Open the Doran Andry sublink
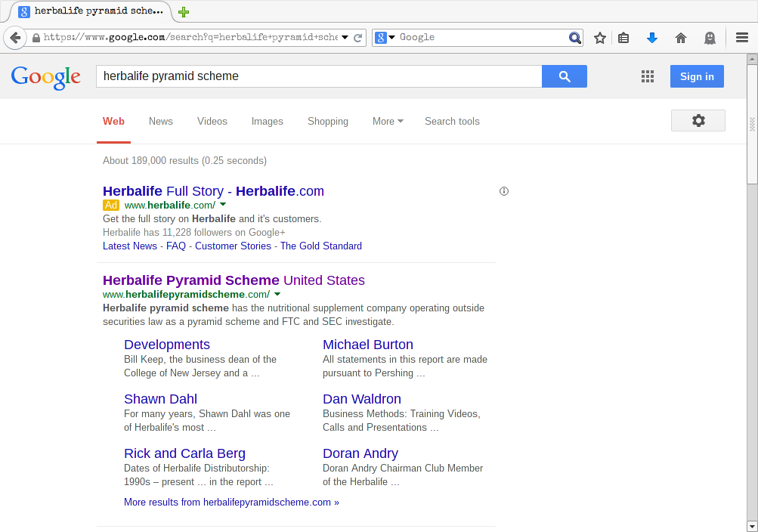758x532 pixels. coord(360,453)
